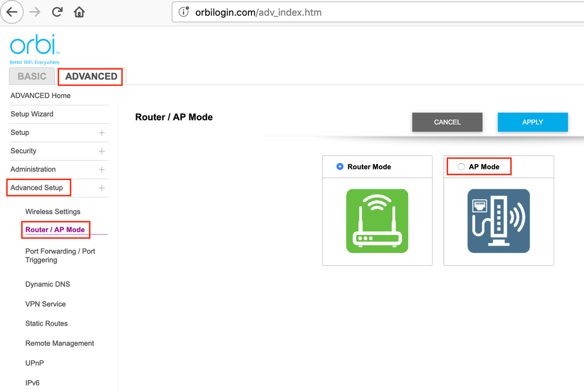Click the blue AP Mode picture
Viewport: 584px width, 392px height.
tap(498, 221)
